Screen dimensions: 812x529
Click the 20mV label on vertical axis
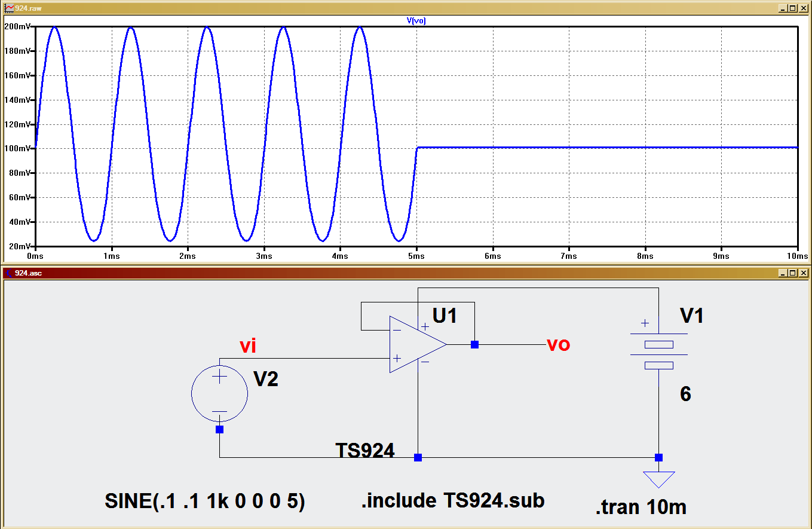pyautogui.click(x=19, y=246)
